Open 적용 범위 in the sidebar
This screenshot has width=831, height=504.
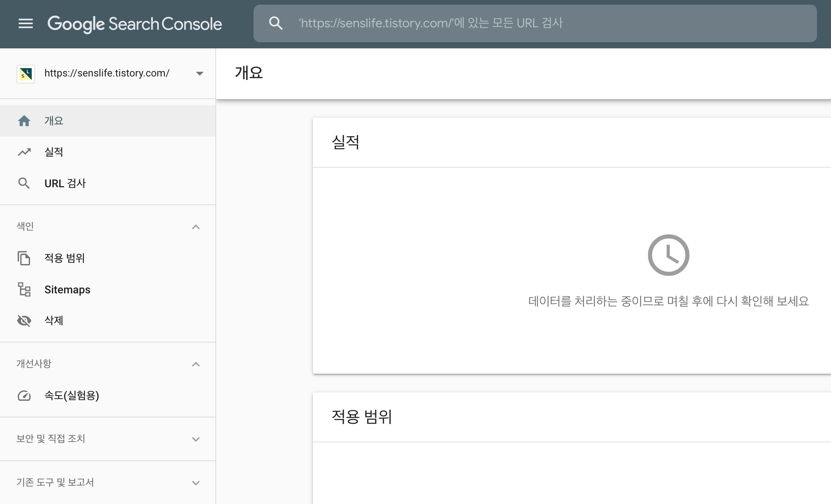[x=108, y=258]
